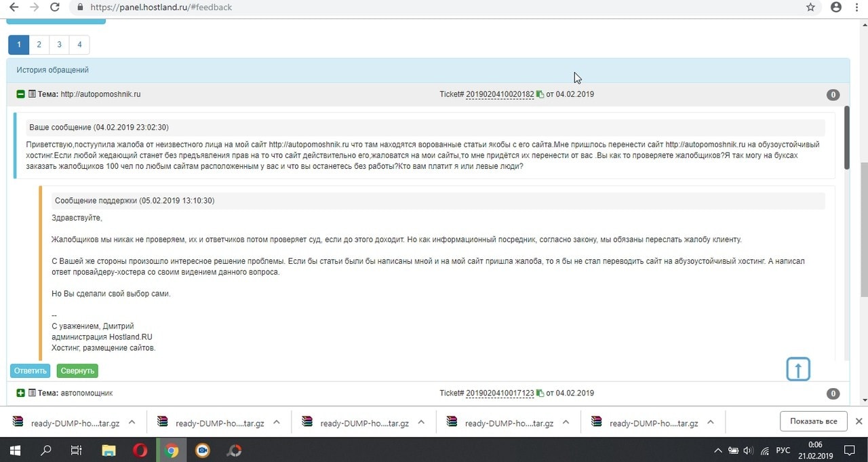Go back in browser history

(x=13, y=7)
